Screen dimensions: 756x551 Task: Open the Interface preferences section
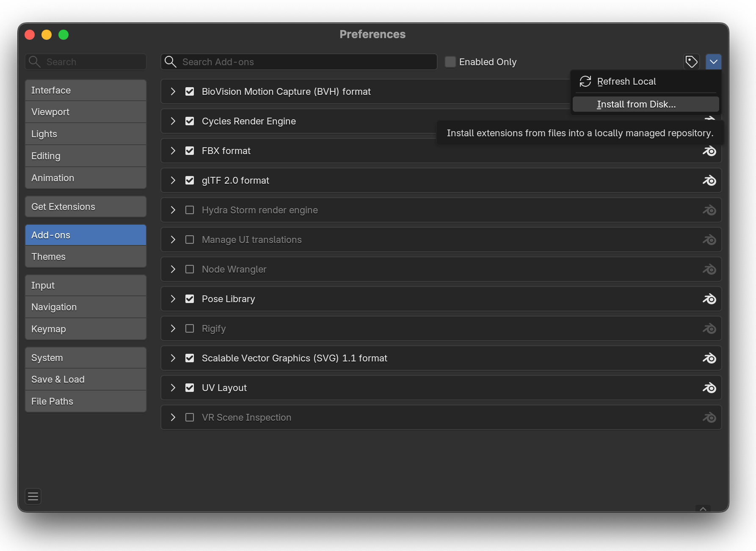86,90
